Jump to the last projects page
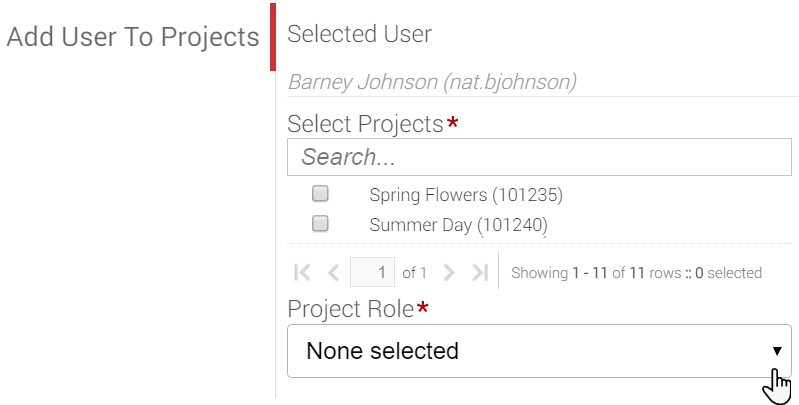This screenshot has height=405, width=799. click(x=480, y=273)
